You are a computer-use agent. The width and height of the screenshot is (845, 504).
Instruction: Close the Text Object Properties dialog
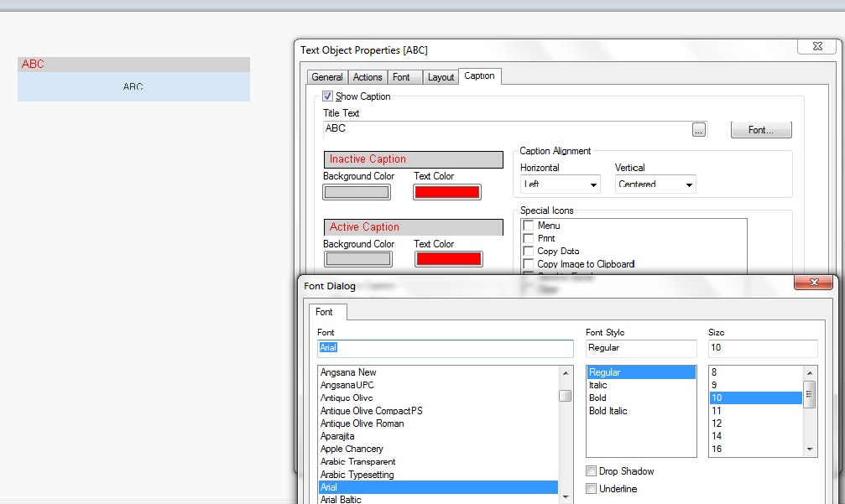coord(816,48)
